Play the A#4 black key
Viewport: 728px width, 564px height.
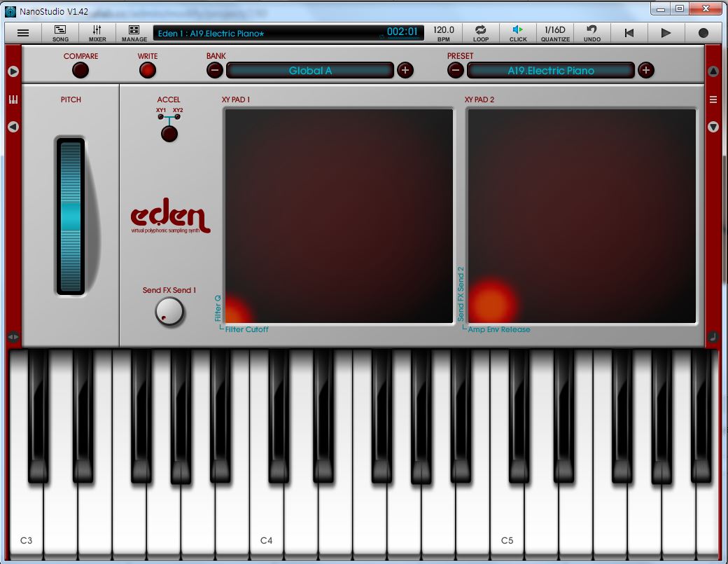461,415
